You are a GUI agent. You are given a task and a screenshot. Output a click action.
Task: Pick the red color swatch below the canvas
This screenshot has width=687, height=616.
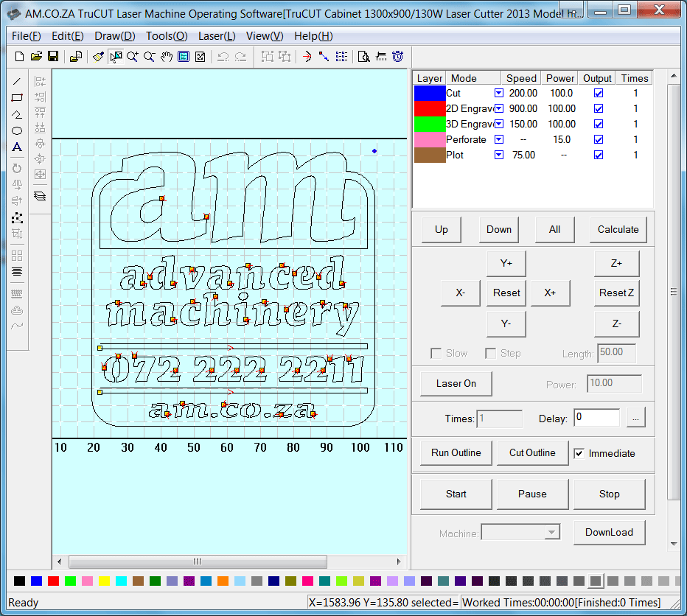53,581
